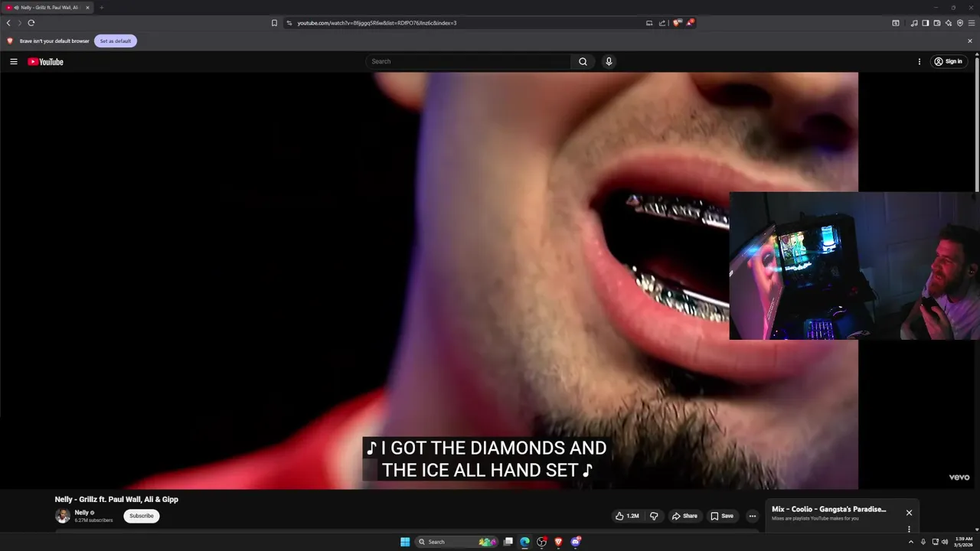The width and height of the screenshot is (980, 551).
Task: Open Brave browser from taskbar
Action: tap(558, 542)
